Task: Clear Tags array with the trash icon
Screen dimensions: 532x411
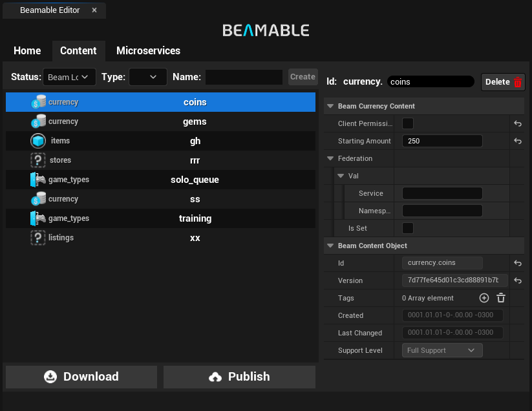Action: [500, 298]
